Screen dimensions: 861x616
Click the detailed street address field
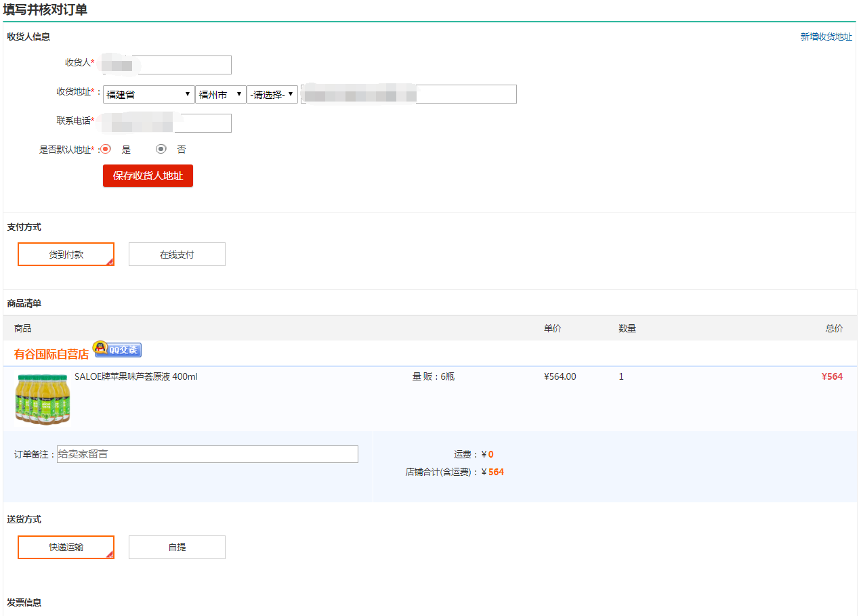(x=466, y=94)
